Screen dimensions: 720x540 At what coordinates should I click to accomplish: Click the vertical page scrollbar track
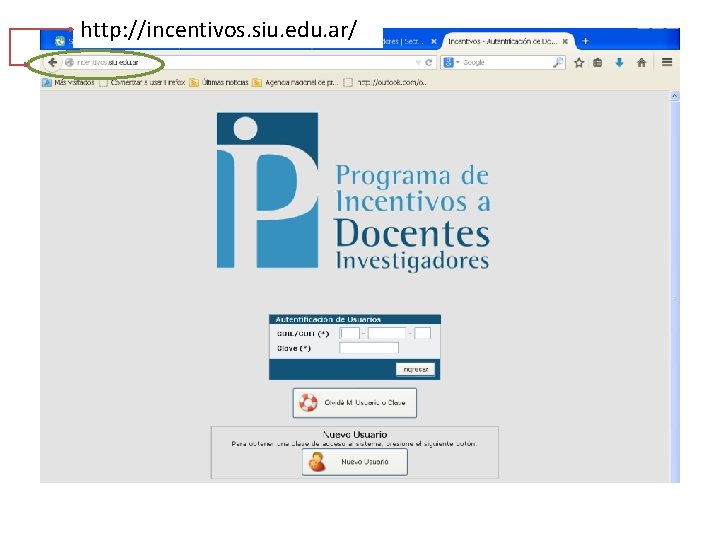point(675,294)
